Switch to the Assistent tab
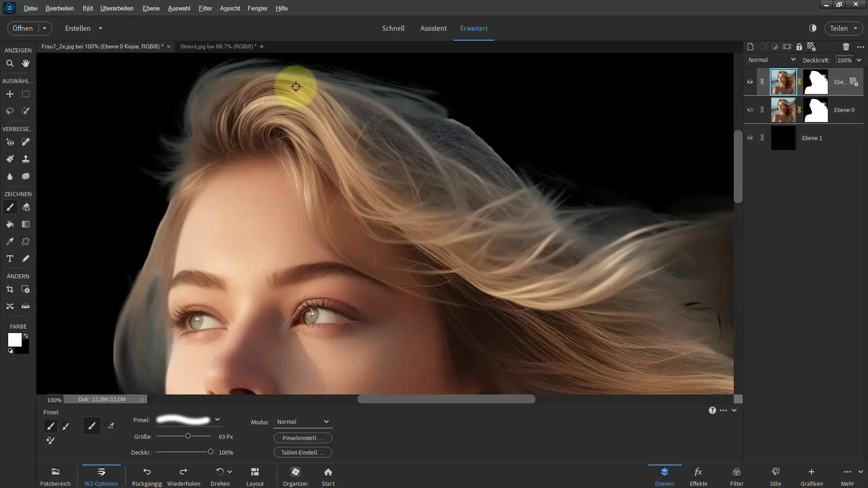Image resolution: width=868 pixels, height=488 pixels. pos(434,28)
